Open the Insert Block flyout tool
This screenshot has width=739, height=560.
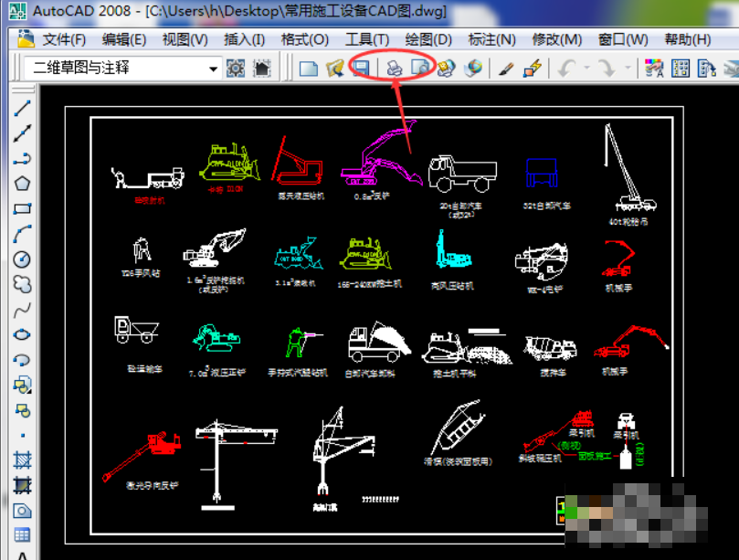pos(22,386)
